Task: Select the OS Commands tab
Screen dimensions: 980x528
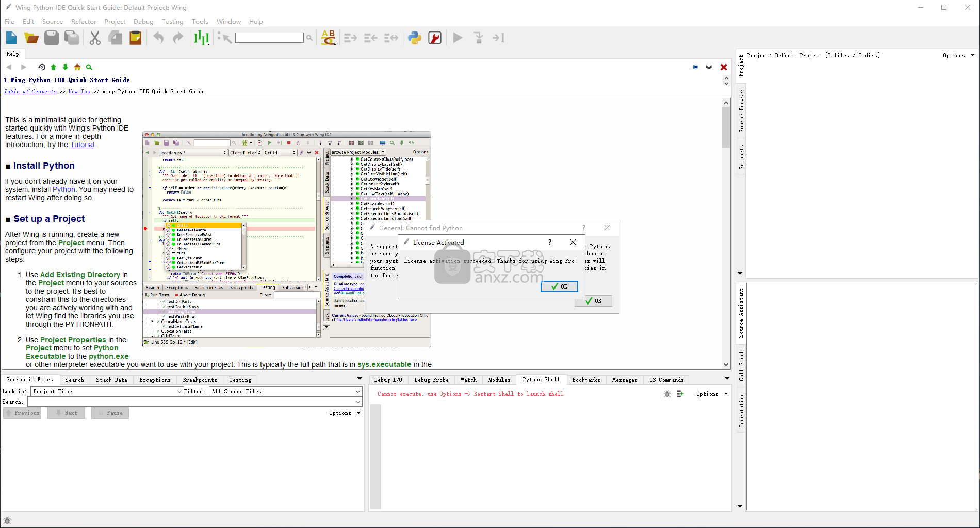Action: coord(666,380)
